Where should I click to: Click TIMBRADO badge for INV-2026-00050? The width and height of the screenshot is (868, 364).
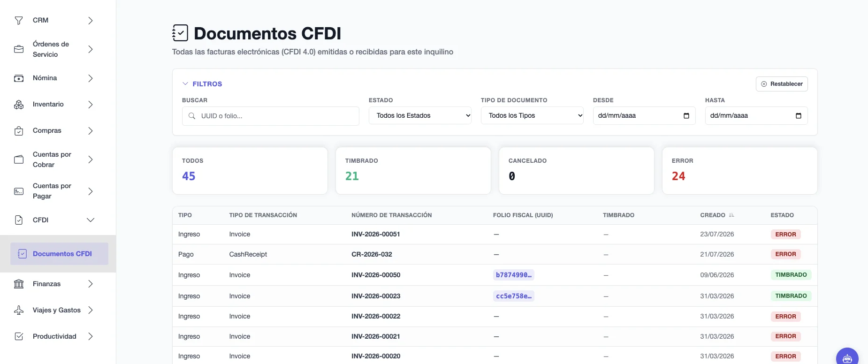[x=791, y=275]
